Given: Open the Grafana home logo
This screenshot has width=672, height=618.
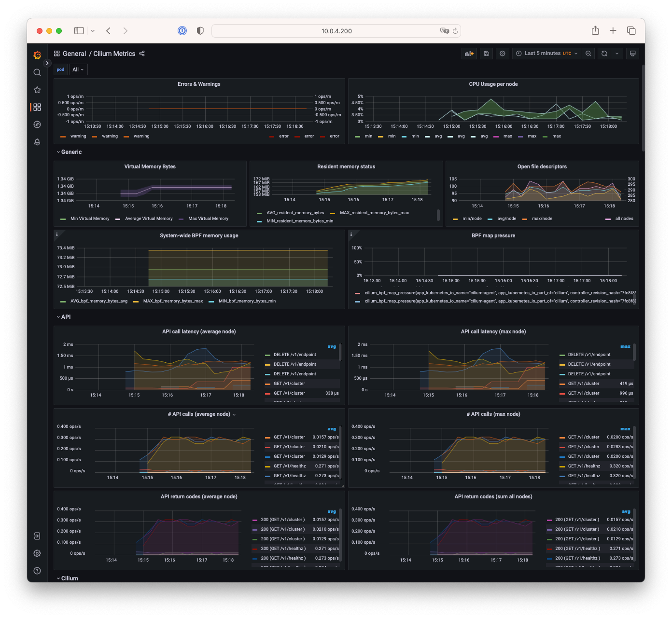Looking at the screenshot, I should click(x=37, y=55).
